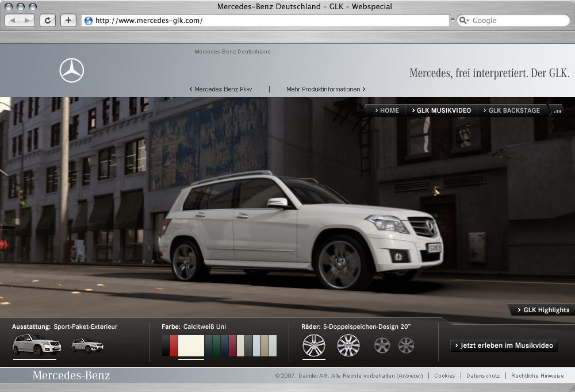Click the Mercedes-Benz Deutschland header text
Viewport: 575px width, 392px height.
232,52
